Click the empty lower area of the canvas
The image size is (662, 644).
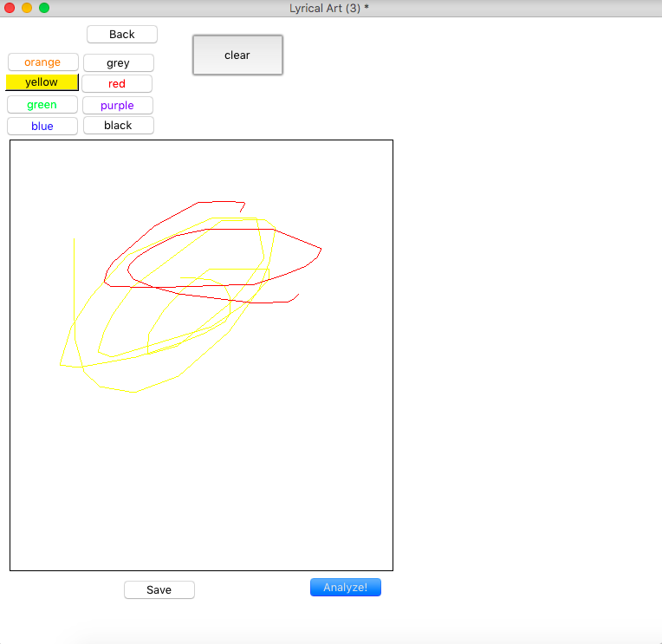click(x=201, y=485)
